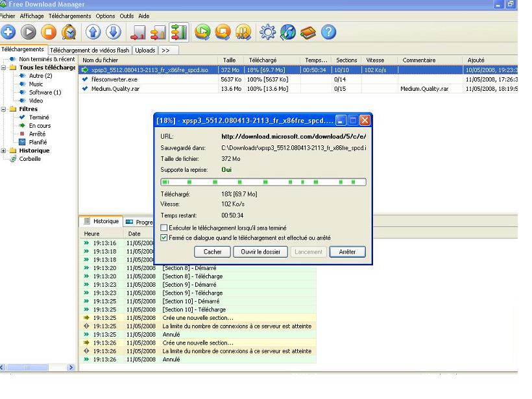Click the stacked books toolbar icon
The height and width of the screenshot is (399, 532).
(x=309, y=32)
